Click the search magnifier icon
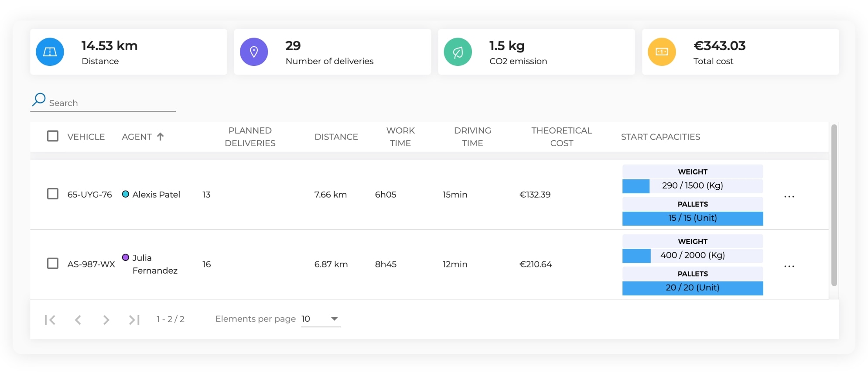Image resolution: width=868 pixels, height=374 pixels. pyautogui.click(x=39, y=100)
